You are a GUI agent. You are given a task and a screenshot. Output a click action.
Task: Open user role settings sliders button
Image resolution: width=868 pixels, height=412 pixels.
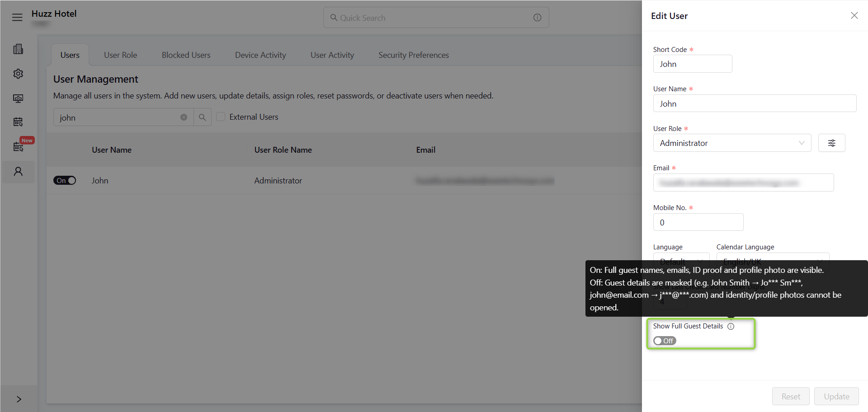pyautogui.click(x=831, y=143)
